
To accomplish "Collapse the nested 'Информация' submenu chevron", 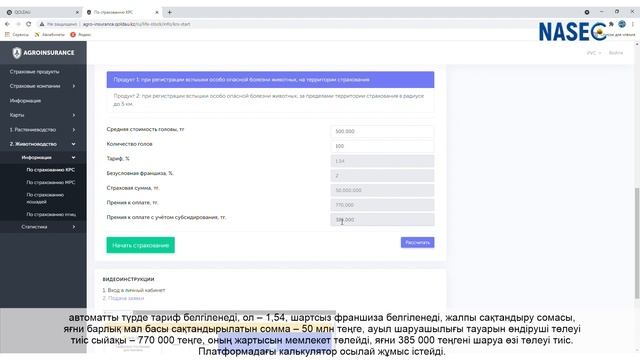I will coord(74,158).
